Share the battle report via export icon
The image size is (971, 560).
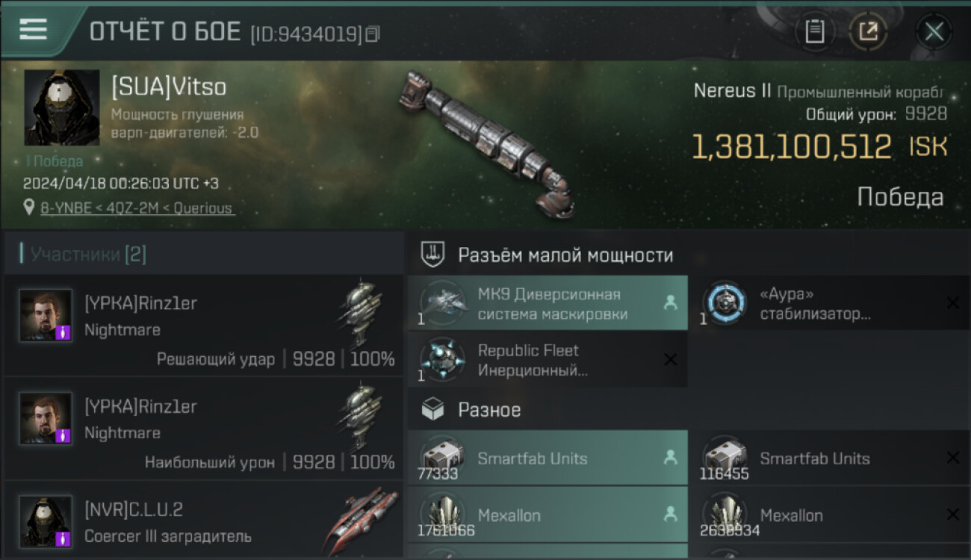pyautogui.click(x=868, y=32)
